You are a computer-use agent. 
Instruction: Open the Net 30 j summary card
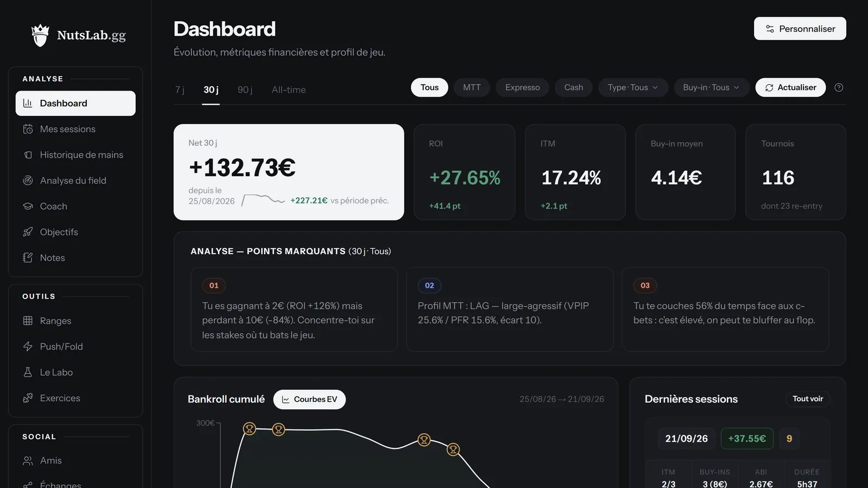289,172
